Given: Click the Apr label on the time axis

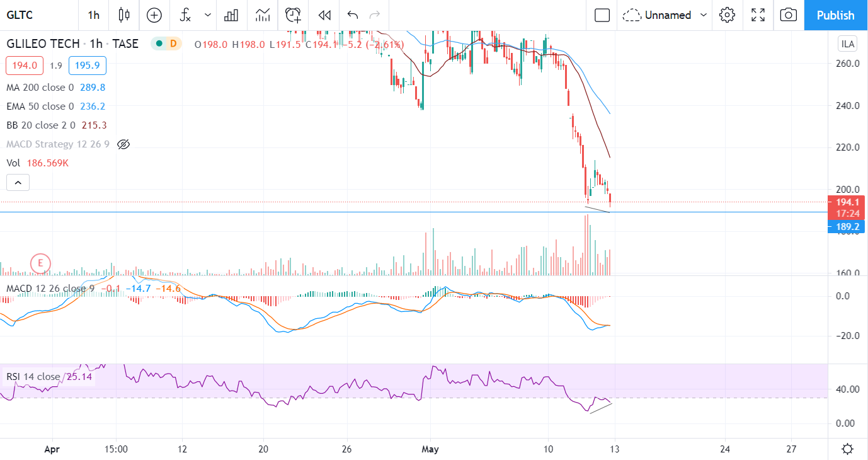Looking at the screenshot, I should click(x=52, y=449).
